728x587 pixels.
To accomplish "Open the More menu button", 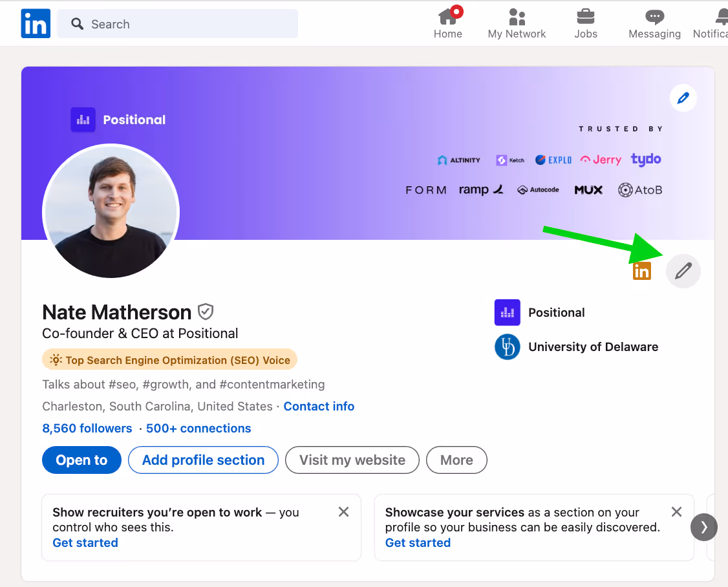I will click(x=457, y=460).
